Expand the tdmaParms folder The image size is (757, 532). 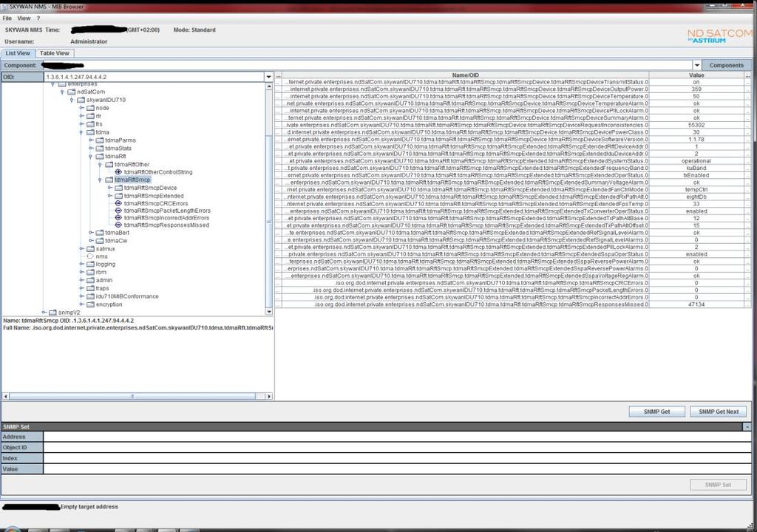point(91,140)
